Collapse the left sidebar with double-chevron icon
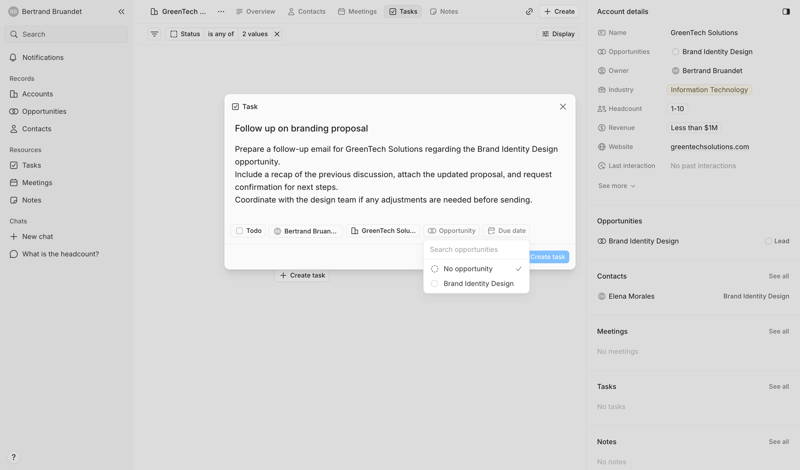 click(x=121, y=11)
